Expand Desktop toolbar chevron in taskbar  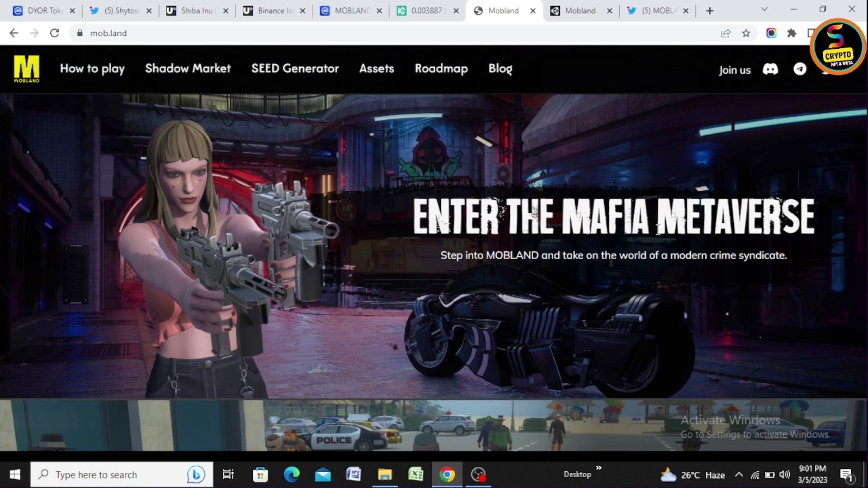(599, 468)
